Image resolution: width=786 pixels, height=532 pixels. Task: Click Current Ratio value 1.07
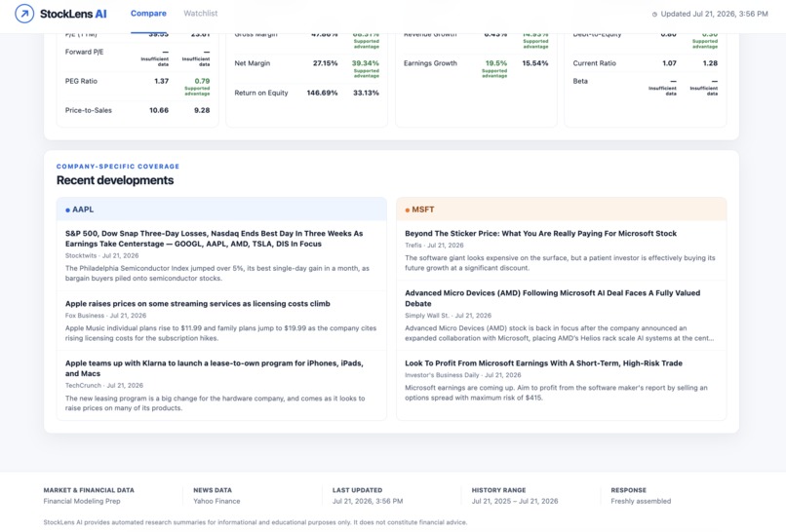(669, 63)
